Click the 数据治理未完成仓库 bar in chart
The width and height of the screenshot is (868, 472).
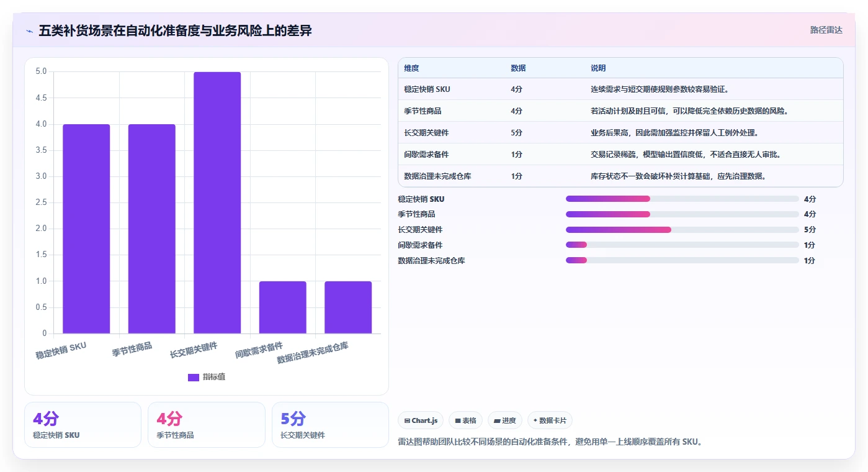(x=348, y=307)
